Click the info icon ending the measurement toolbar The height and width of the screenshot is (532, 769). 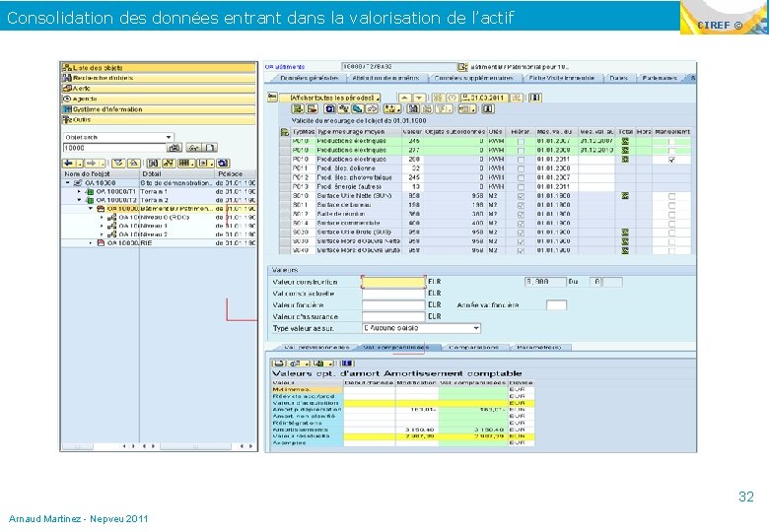(488, 108)
